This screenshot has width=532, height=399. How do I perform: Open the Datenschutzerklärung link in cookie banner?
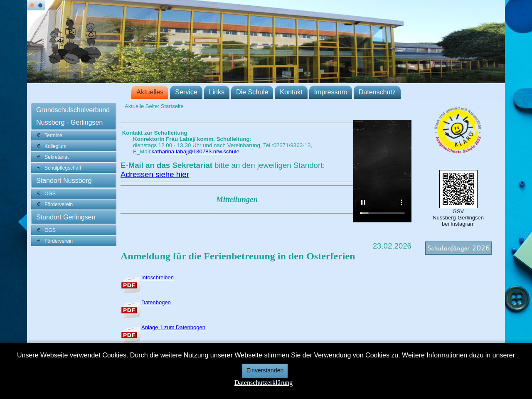click(263, 383)
